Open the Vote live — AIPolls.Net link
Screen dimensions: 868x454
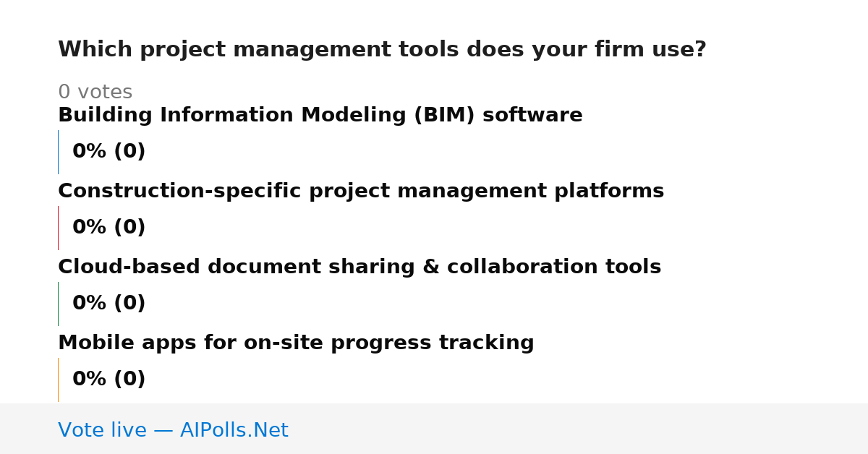click(x=173, y=431)
